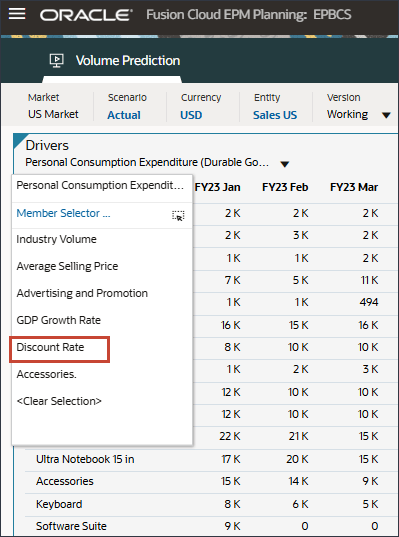Select the Accessories grid row label
Screen dimensions: 399x537
64,481
